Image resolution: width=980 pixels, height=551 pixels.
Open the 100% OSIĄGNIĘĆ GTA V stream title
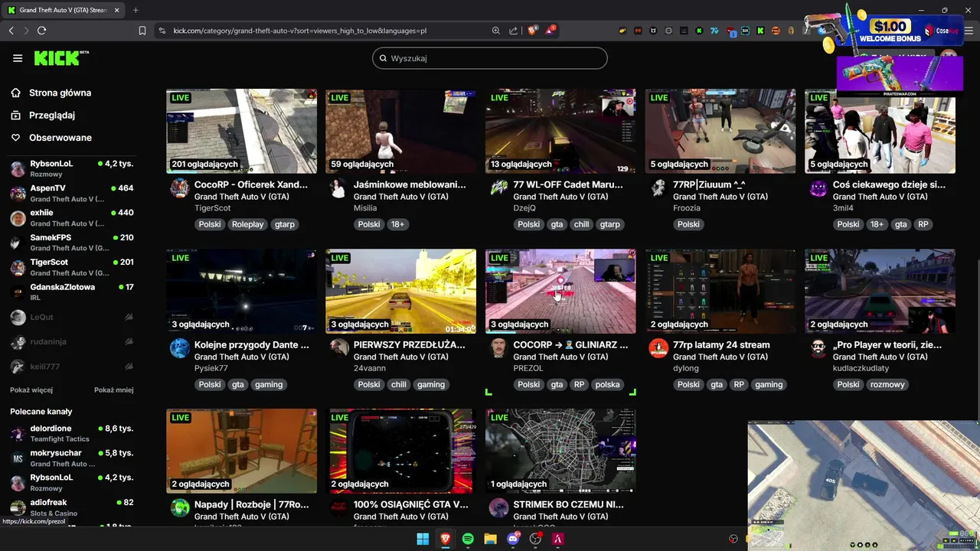tap(411, 504)
